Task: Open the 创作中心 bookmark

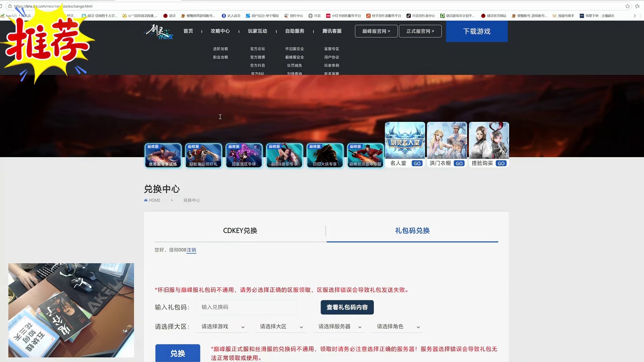Action: [294, 16]
